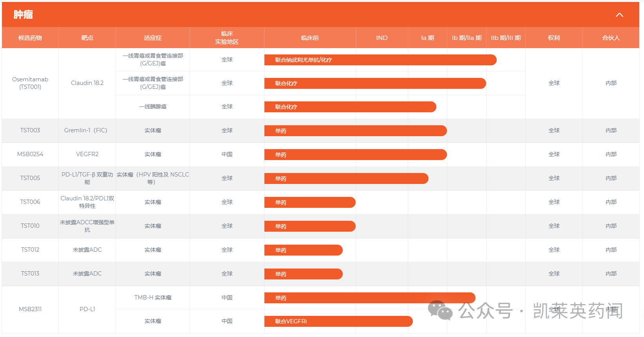Viewport: 644px width, 337px height.
Task: Click the 实体瘤 (HPV 阳性及 NSCLC 等) cell
Action: click(153, 178)
